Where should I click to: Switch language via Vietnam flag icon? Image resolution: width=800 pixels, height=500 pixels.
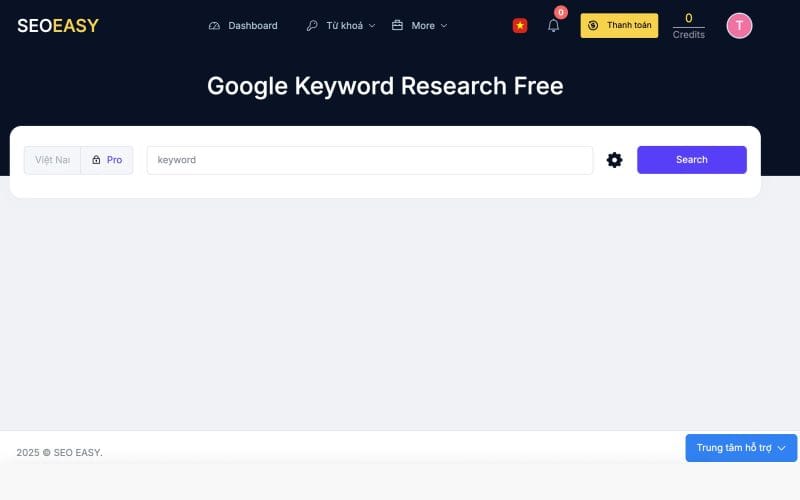pos(520,26)
